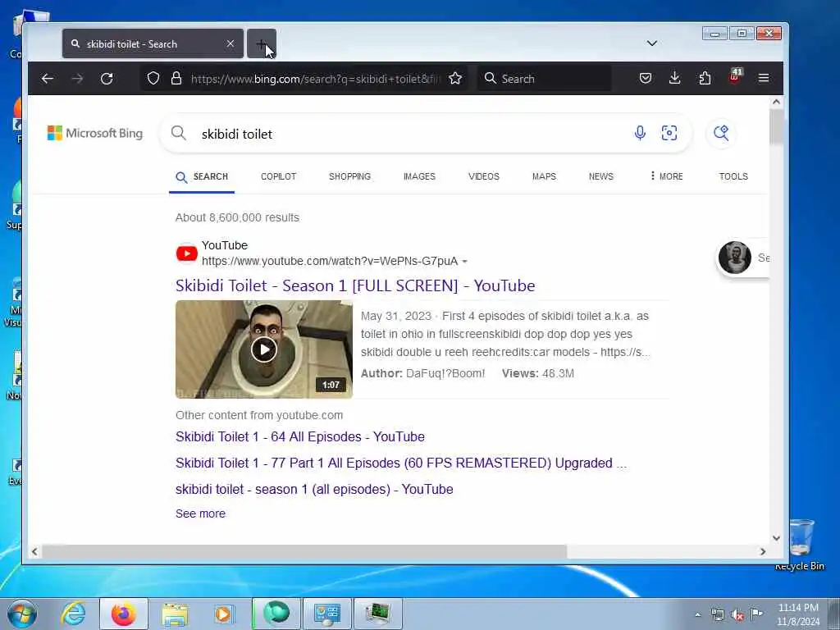
Task: Switch to Firefox in taskbar
Action: point(123,614)
